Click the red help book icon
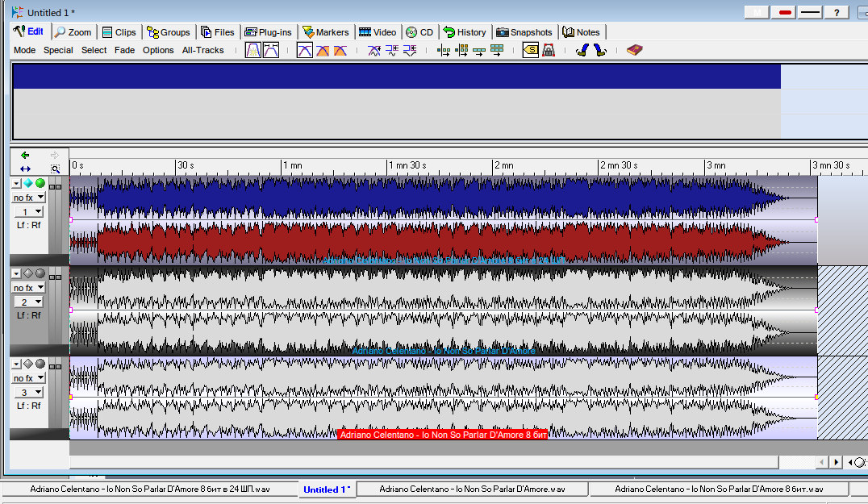Screen dimensions: 868x504 point(635,50)
